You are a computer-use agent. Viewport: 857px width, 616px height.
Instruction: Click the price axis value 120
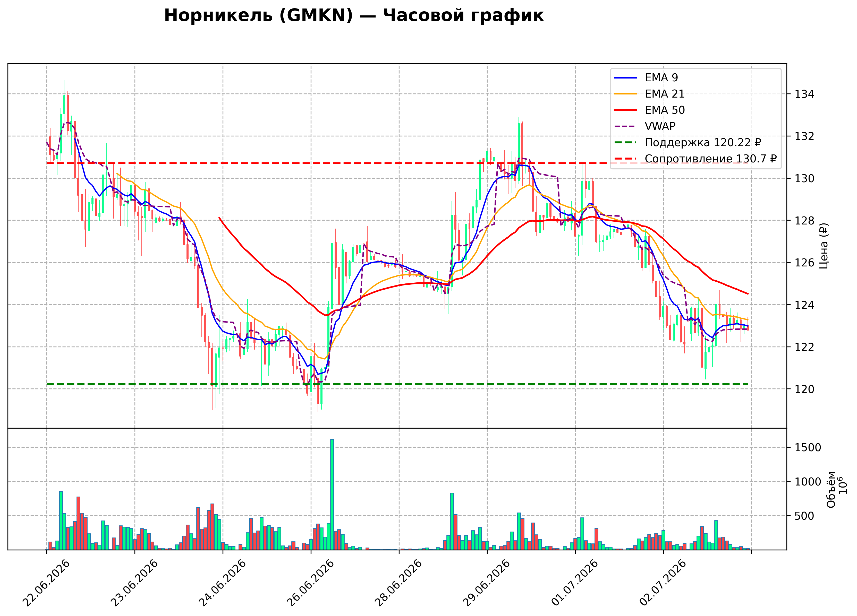pyautogui.click(x=804, y=389)
